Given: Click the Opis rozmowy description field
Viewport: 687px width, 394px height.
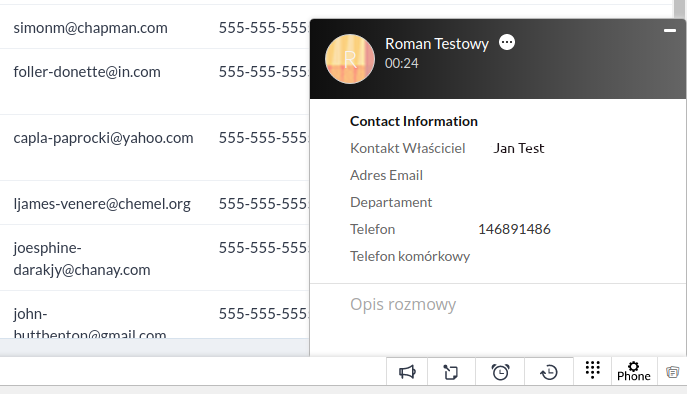Looking at the screenshot, I should (498, 320).
